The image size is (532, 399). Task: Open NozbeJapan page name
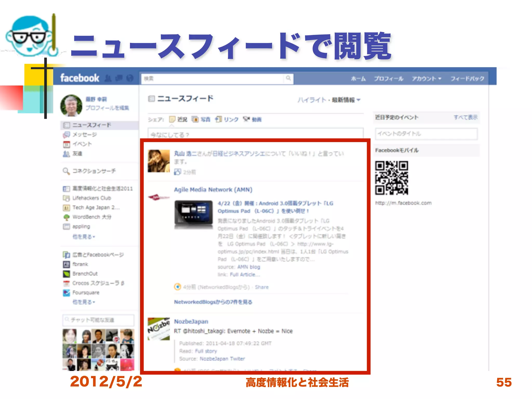pyautogui.click(x=191, y=322)
